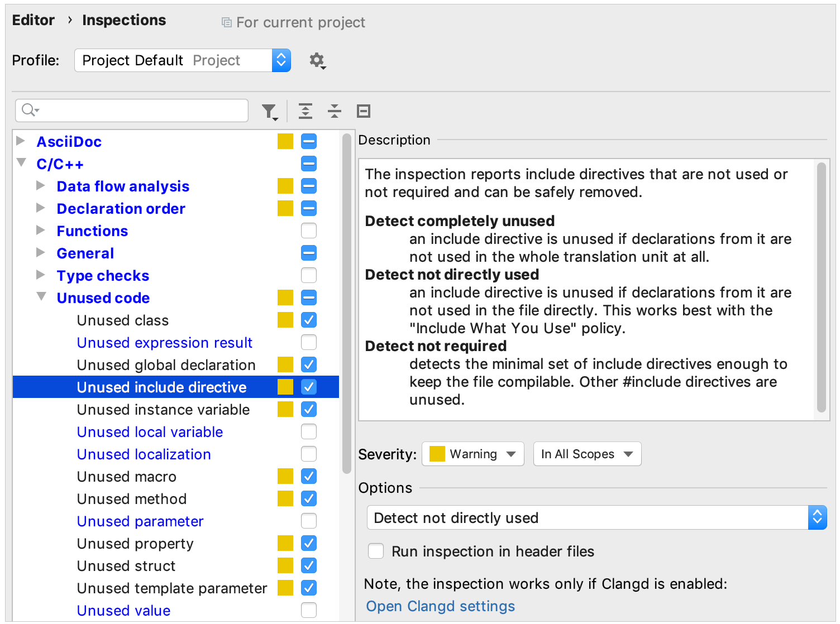The image size is (840, 624).
Task: Expand the Type checks category
Action: [x=41, y=275]
